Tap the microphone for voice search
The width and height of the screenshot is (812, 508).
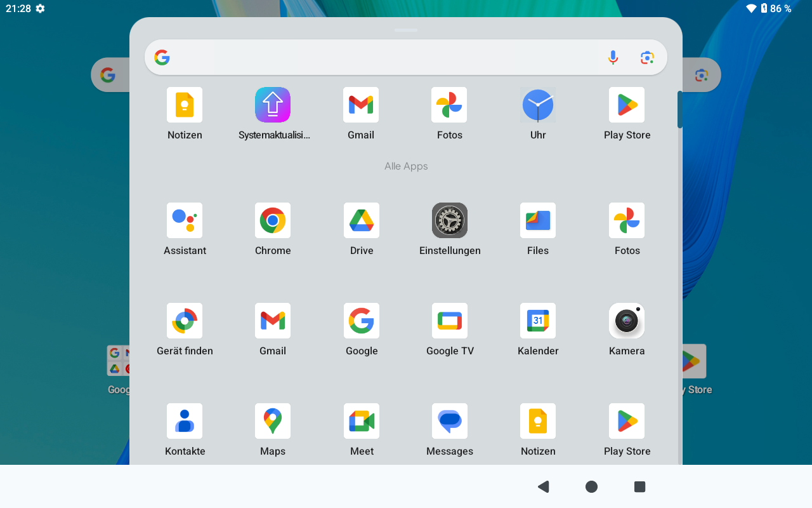coord(613,58)
